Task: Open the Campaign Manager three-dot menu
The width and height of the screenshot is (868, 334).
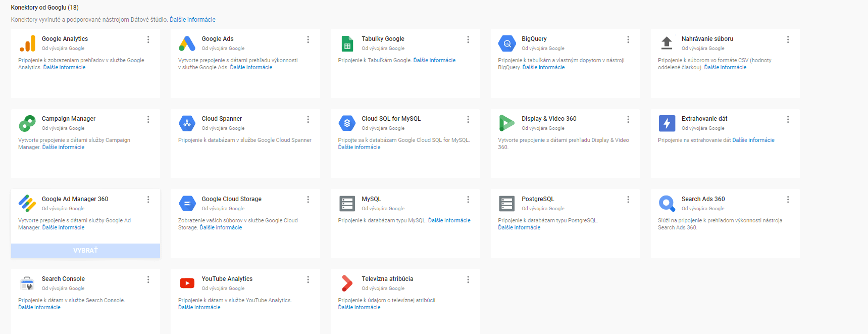Action: coord(148,119)
